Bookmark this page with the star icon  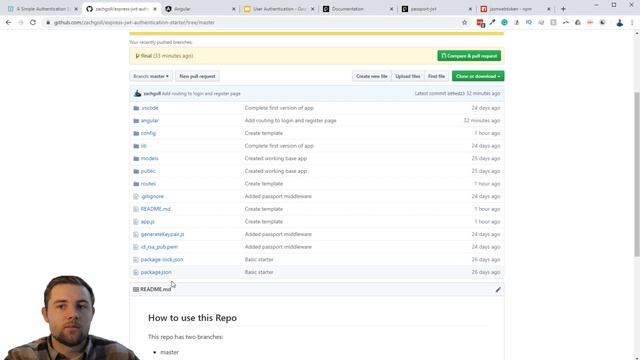(464, 22)
